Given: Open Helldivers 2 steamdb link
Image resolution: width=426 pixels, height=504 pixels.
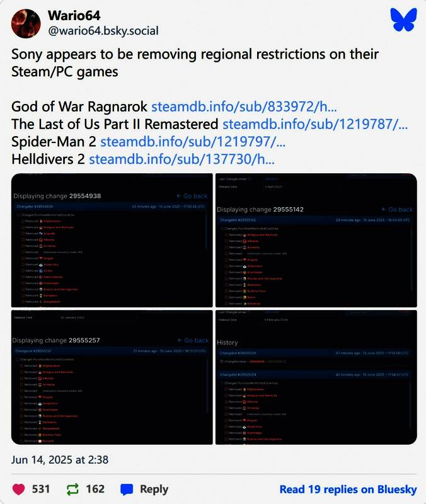Looking at the screenshot, I should (x=182, y=159).
